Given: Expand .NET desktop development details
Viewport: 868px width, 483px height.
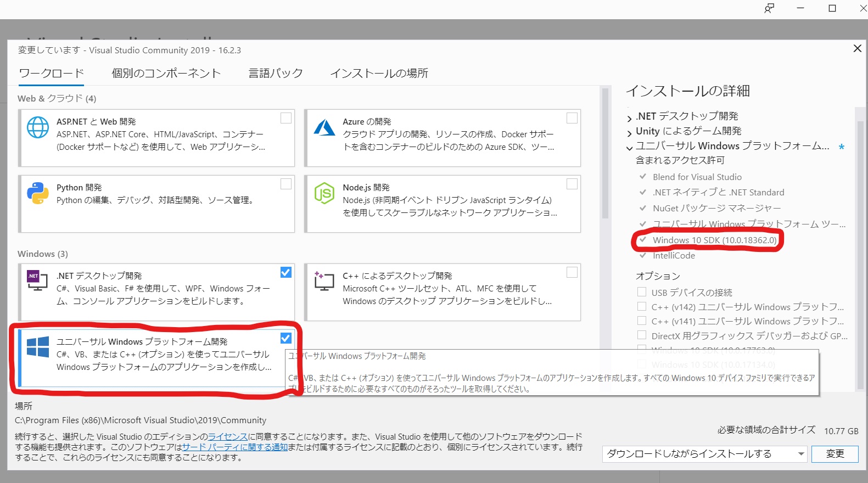Looking at the screenshot, I should 629,117.
